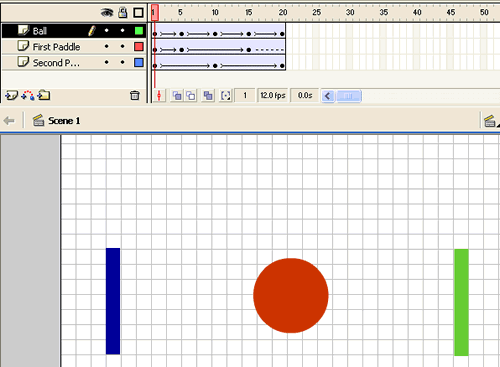Click the timeline horizontal scrollbar thumb
The width and height of the screenshot is (500, 367).
pos(349,96)
